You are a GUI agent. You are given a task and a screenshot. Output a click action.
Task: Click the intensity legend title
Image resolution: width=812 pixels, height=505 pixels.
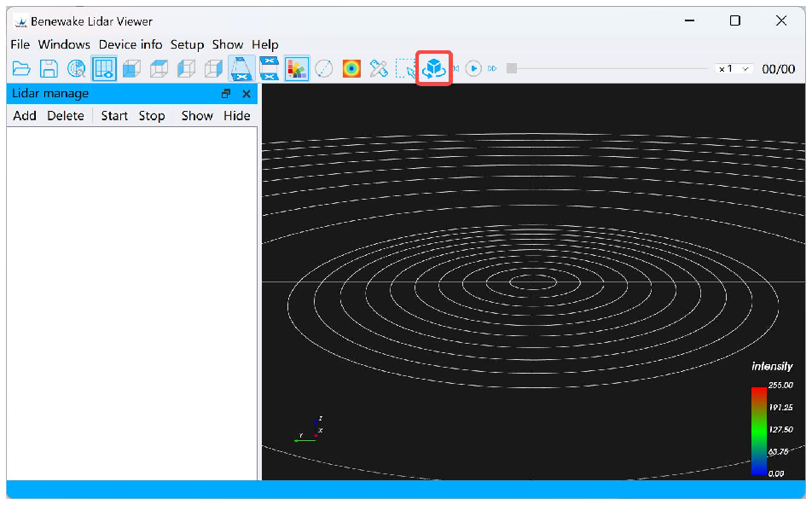772,366
